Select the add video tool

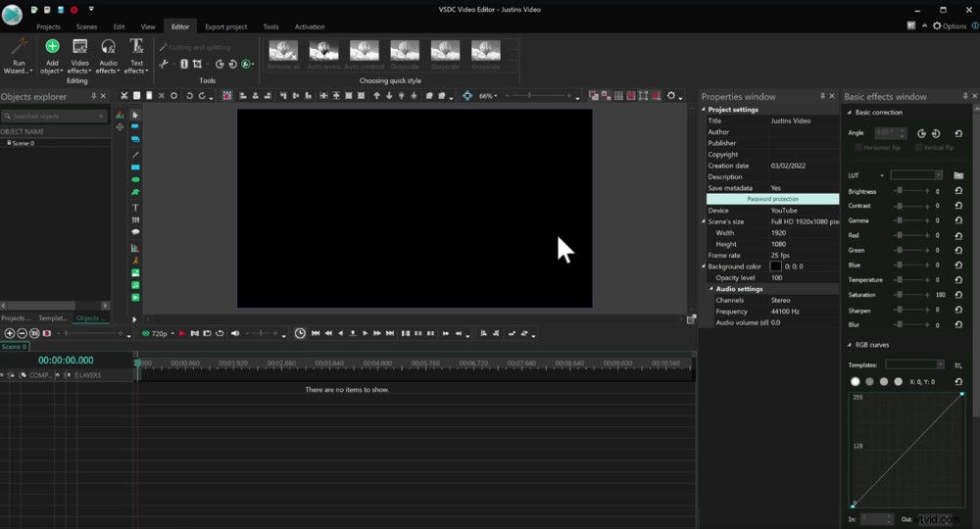pyautogui.click(x=135, y=298)
